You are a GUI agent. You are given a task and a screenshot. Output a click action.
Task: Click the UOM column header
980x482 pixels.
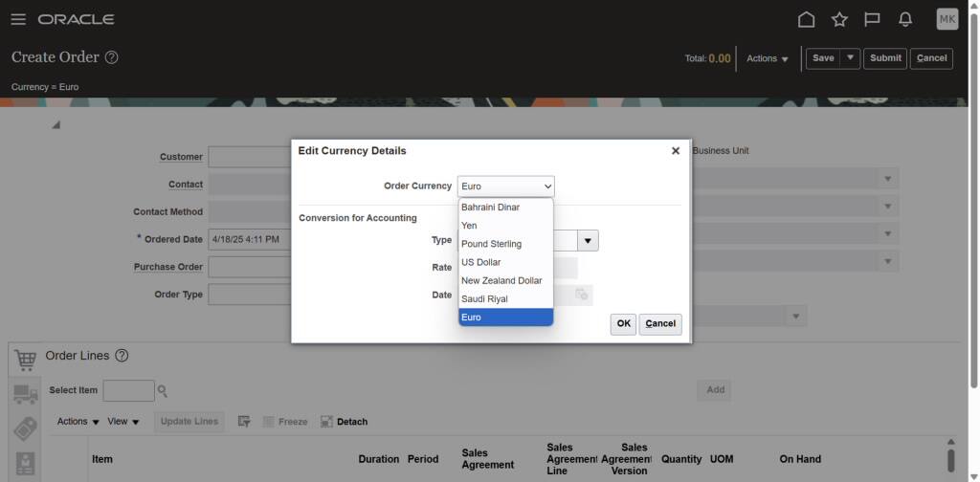pyautogui.click(x=722, y=459)
